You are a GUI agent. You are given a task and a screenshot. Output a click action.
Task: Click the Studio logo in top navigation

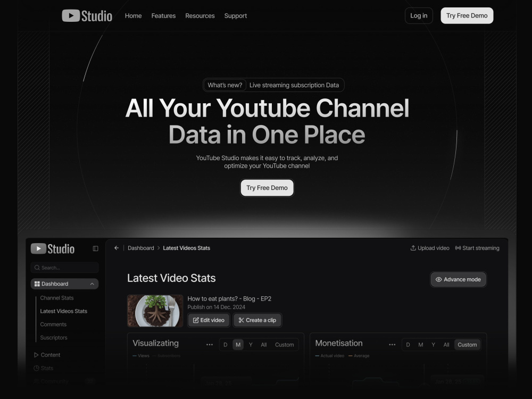click(87, 15)
